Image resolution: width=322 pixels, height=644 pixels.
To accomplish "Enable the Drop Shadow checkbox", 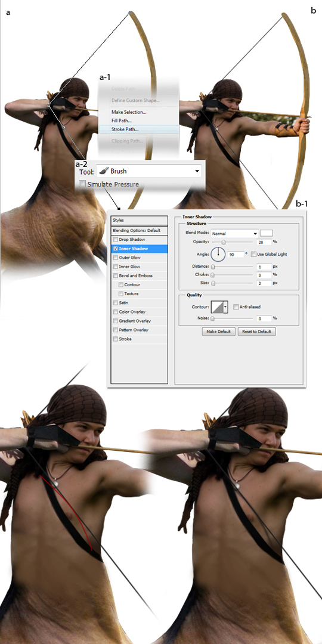I will coord(116,240).
